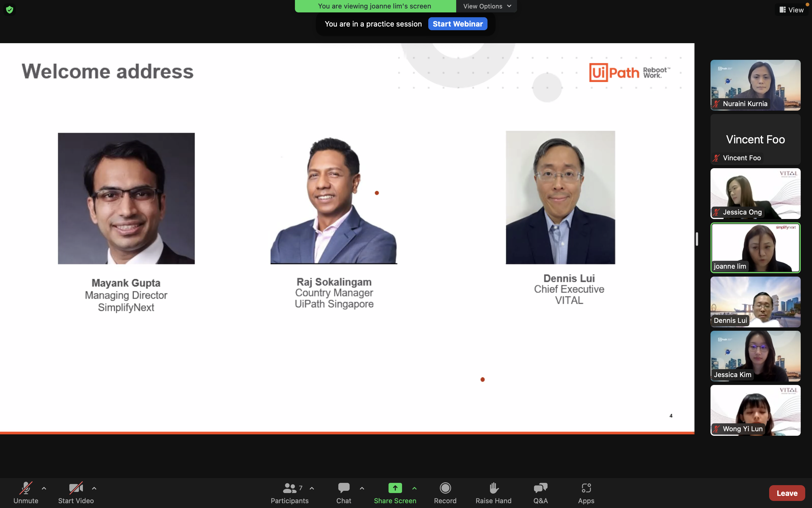Open View Options dropdown
This screenshot has height=508, width=812.
coord(487,6)
